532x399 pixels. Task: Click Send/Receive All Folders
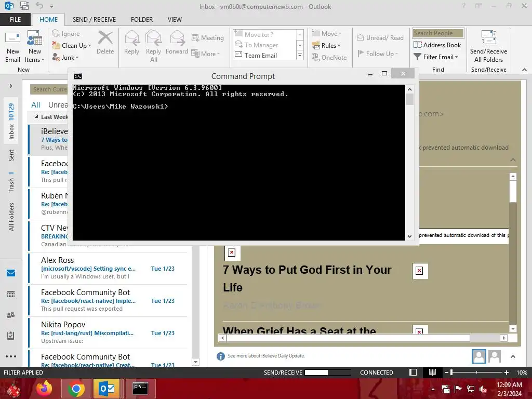point(488,47)
